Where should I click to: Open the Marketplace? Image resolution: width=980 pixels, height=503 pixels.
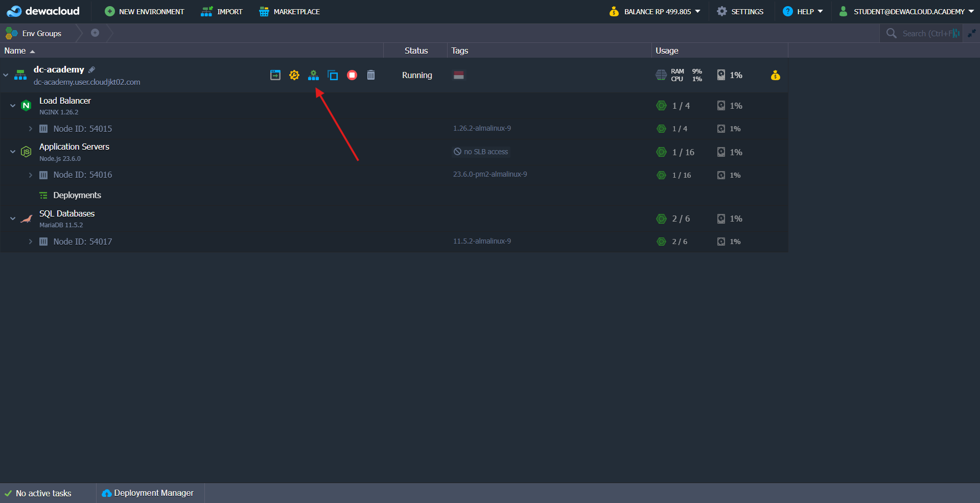click(290, 11)
